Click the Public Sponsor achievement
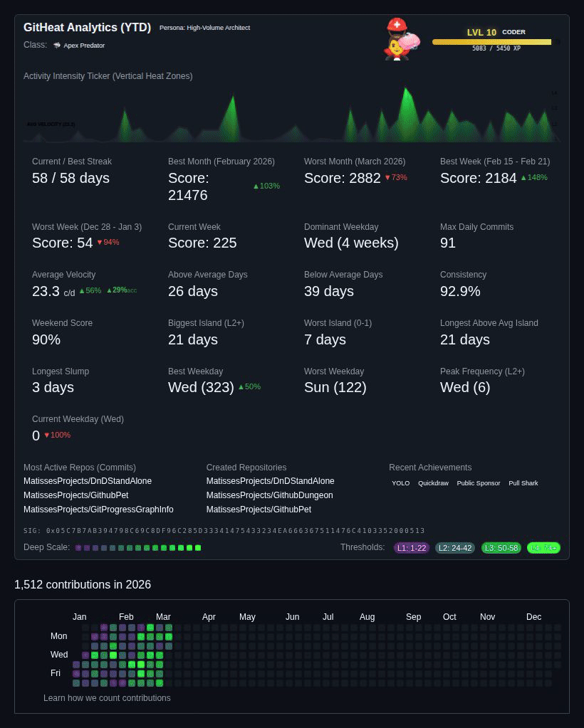 point(478,483)
